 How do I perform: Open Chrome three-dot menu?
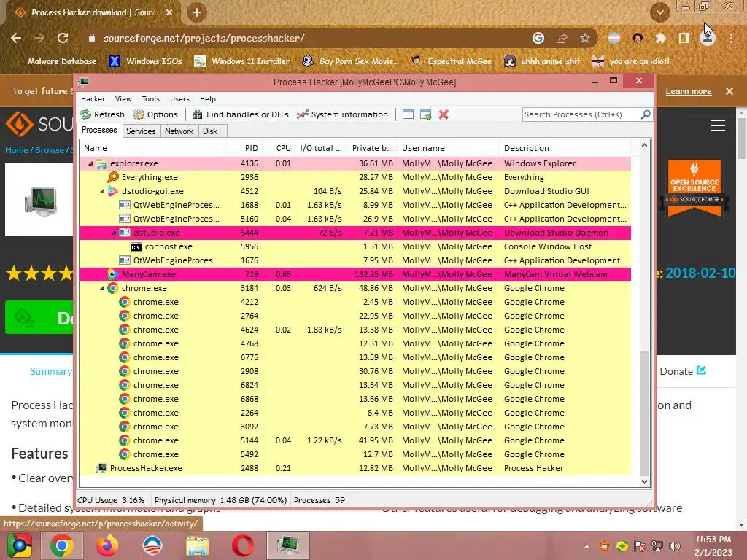click(x=731, y=38)
